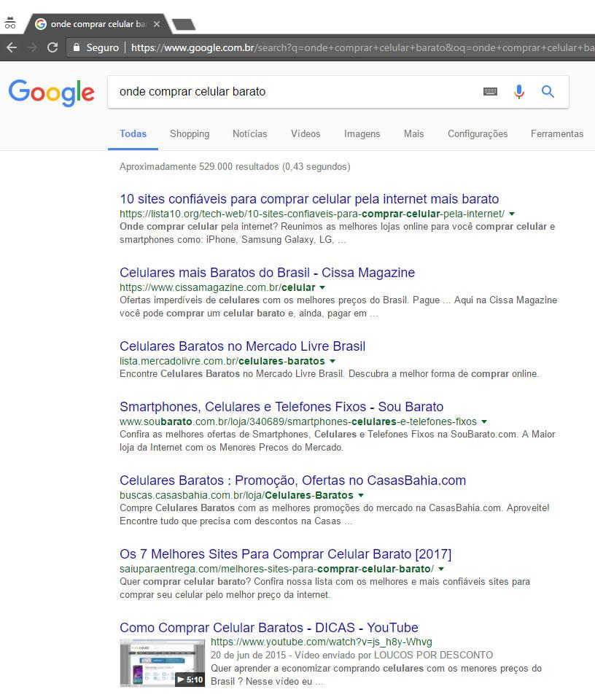Click the lista.mercadolivre.com.br green URL text
The image size is (595, 700).
click(222, 361)
